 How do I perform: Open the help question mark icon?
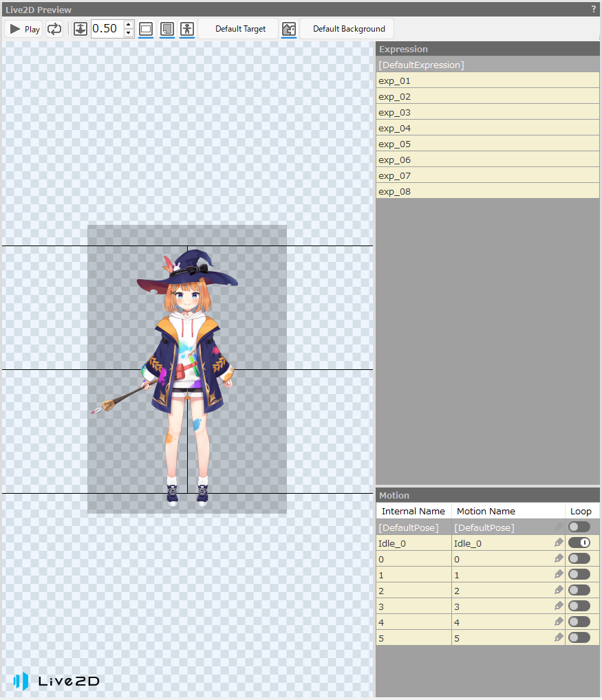(x=594, y=9)
